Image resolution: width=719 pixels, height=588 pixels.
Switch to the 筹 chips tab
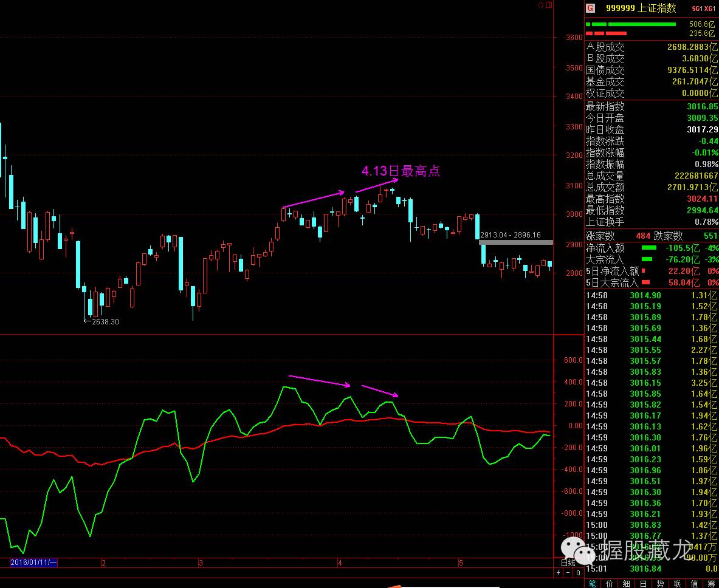pos(710,583)
